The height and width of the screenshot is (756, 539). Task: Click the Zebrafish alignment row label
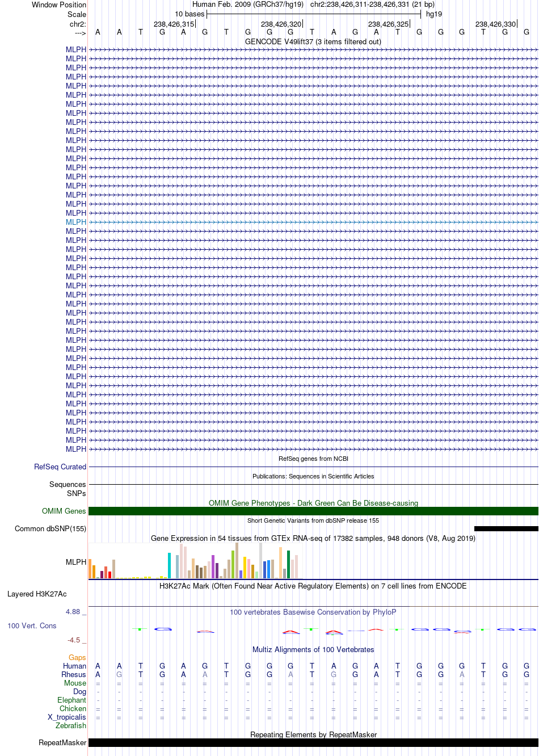pos(71,725)
